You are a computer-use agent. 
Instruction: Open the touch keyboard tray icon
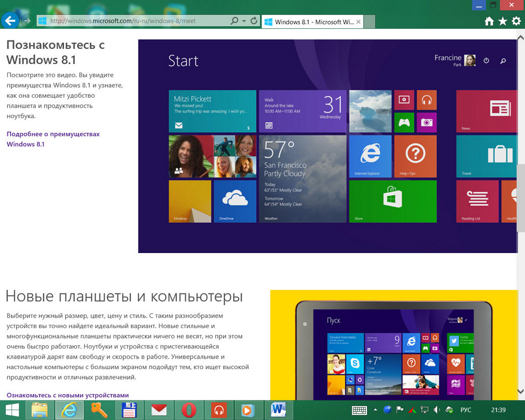(359, 410)
